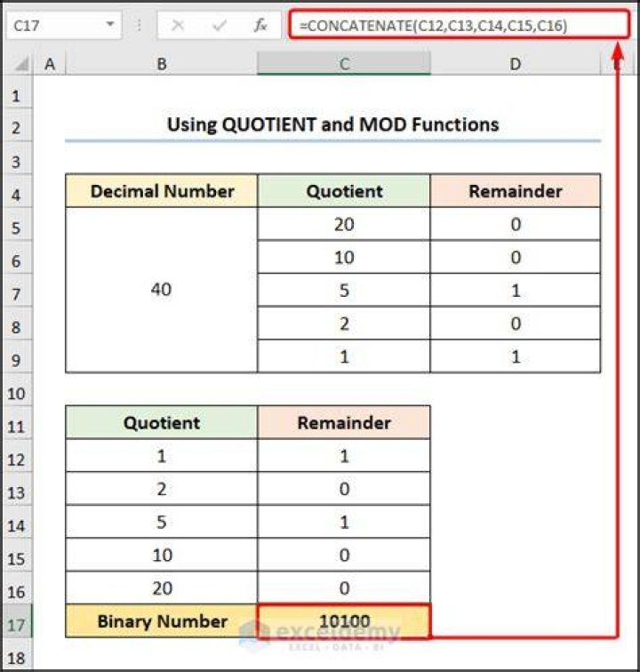640x672 pixels.
Task: Open the Name Box dropdown arrow
Action: pyautogui.click(x=110, y=24)
